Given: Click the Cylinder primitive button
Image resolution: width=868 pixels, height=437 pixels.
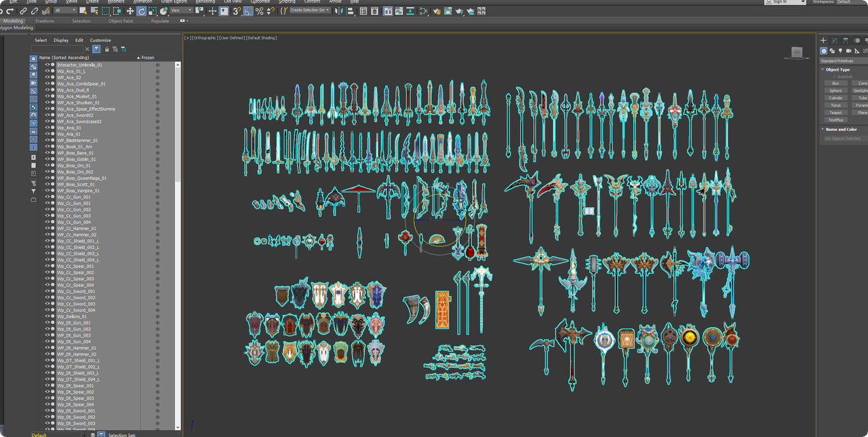Looking at the screenshot, I should click(835, 98).
